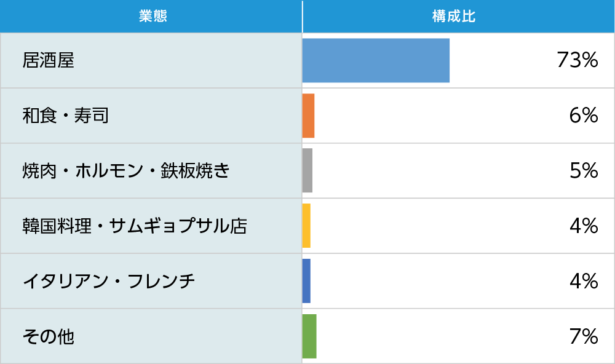615x364 pixels.
Task: Click the orange 和食・寿司 bar
Action: 308,116
